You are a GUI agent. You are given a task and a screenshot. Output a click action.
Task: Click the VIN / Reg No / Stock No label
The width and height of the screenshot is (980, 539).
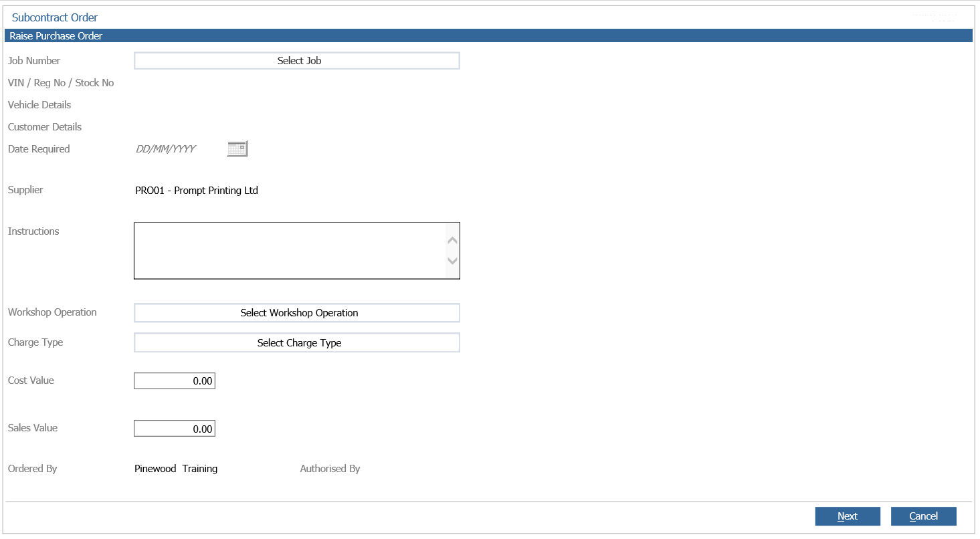(x=61, y=83)
